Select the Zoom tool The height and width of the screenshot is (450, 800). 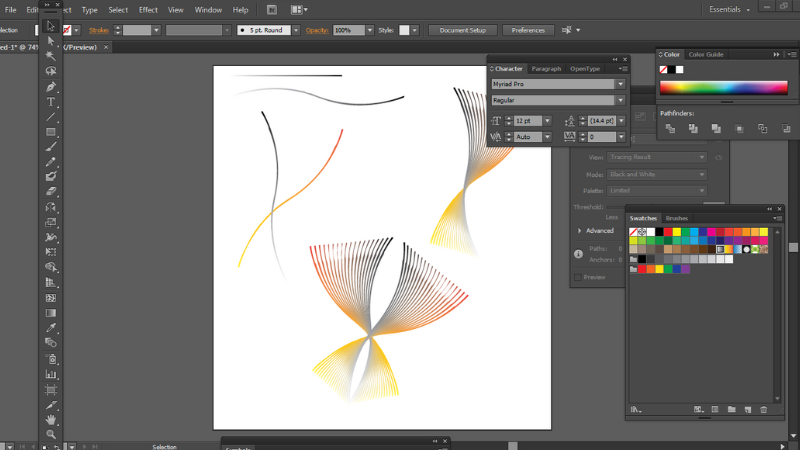coord(51,434)
